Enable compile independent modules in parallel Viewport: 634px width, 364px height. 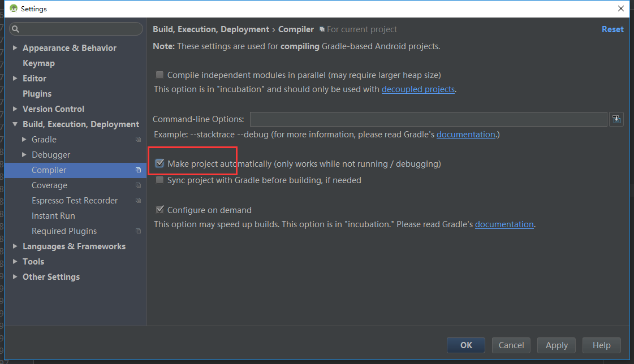pos(159,75)
